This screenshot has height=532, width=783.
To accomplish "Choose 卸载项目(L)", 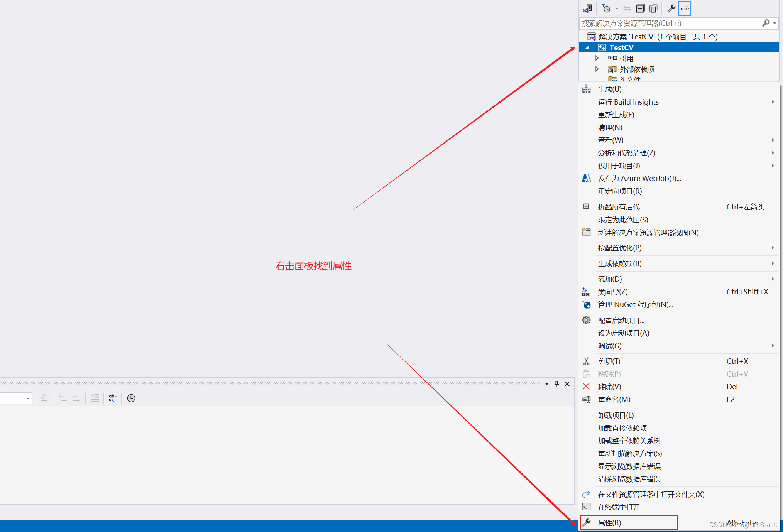I will click(x=679, y=415).
